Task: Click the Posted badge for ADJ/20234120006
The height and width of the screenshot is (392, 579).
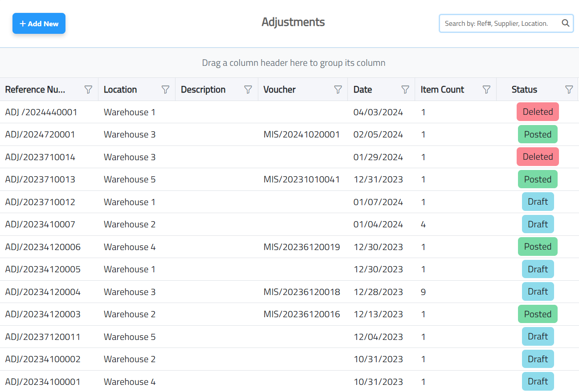Action: pyautogui.click(x=538, y=247)
